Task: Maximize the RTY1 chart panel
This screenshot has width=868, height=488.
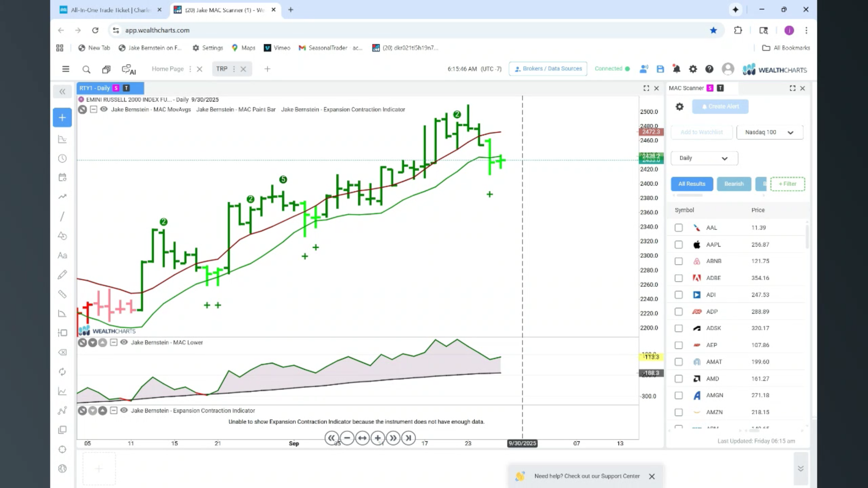Action: coord(646,89)
